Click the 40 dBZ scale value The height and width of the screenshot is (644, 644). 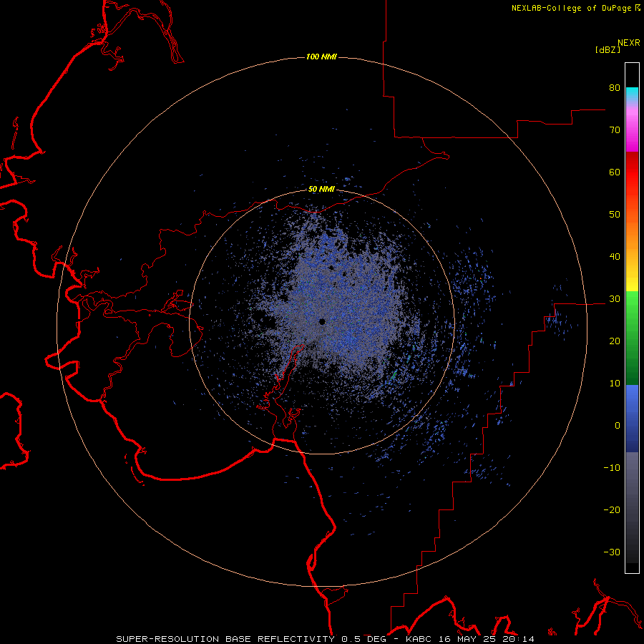tap(615, 257)
